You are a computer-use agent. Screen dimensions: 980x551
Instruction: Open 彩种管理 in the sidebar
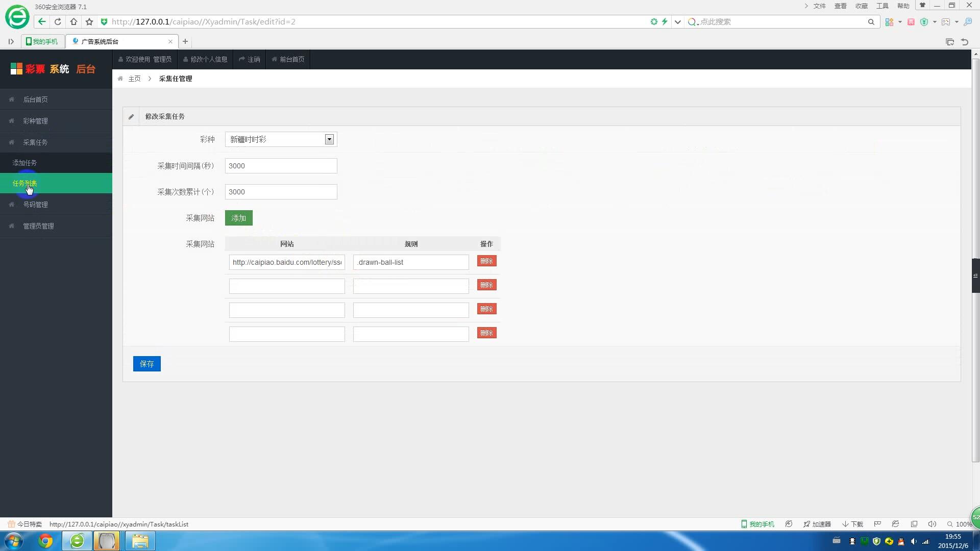click(x=56, y=121)
